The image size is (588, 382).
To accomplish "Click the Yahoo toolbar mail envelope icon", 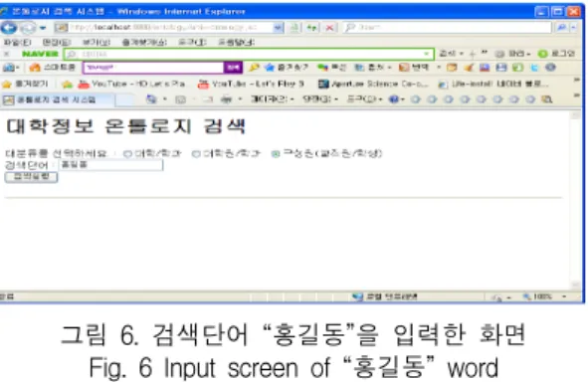I will coord(452,68).
